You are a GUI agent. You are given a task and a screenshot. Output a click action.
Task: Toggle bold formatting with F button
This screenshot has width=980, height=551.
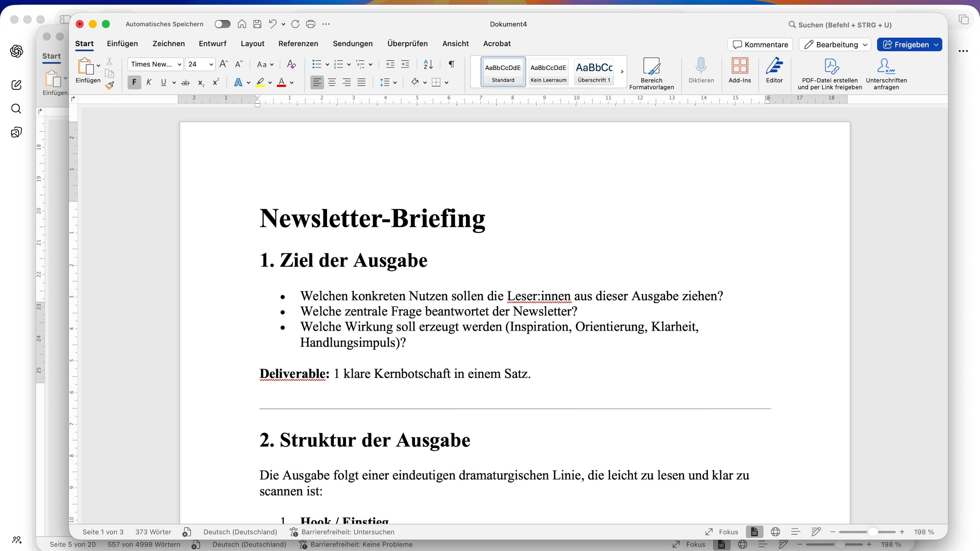134,82
